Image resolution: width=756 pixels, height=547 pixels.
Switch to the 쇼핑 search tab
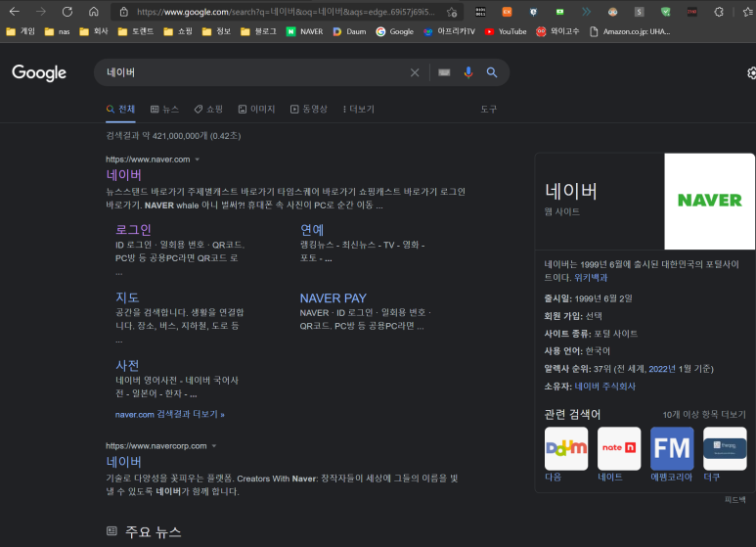point(208,109)
